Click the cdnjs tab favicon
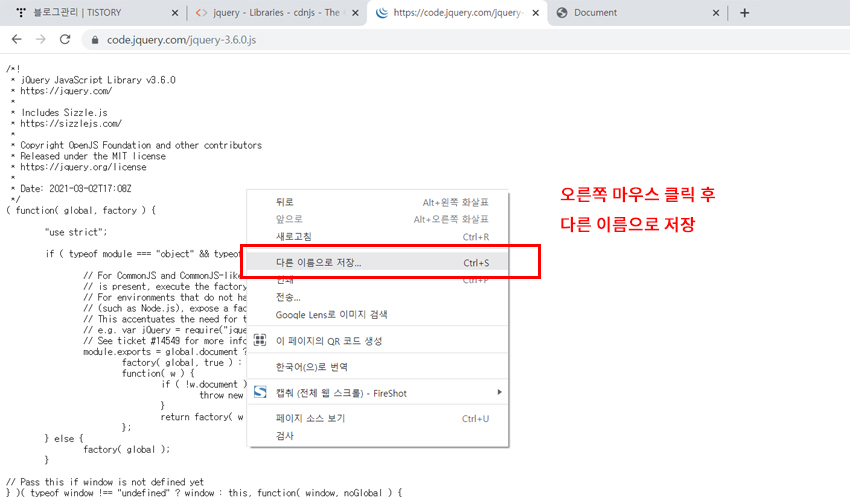 [x=201, y=12]
